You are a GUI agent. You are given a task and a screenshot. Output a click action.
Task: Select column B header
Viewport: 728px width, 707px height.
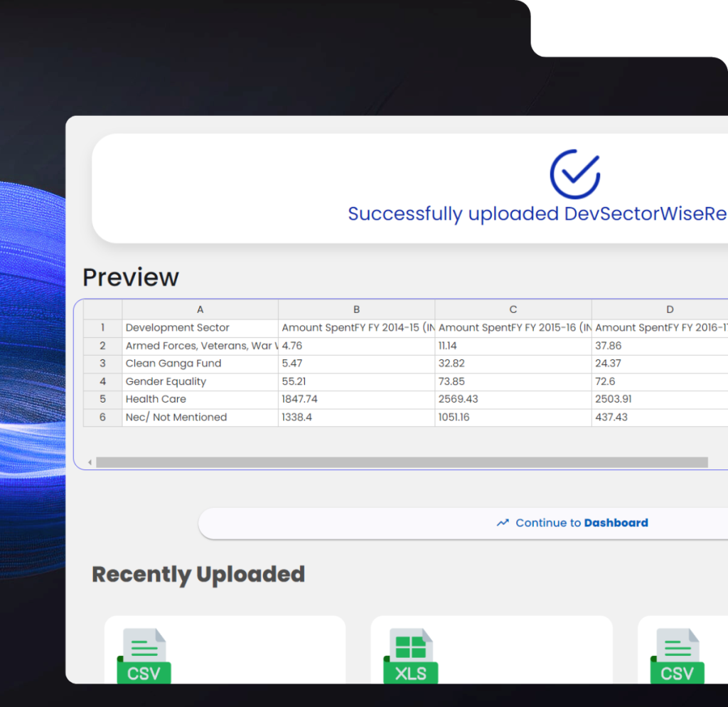(x=357, y=309)
